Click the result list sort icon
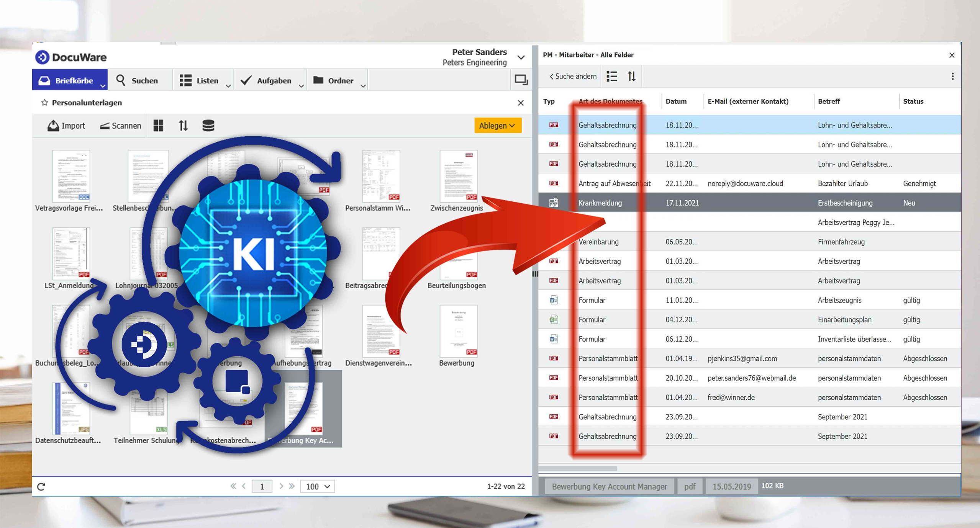The height and width of the screenshot is (528, 980). pyautogui.click(x=631, y=76)
